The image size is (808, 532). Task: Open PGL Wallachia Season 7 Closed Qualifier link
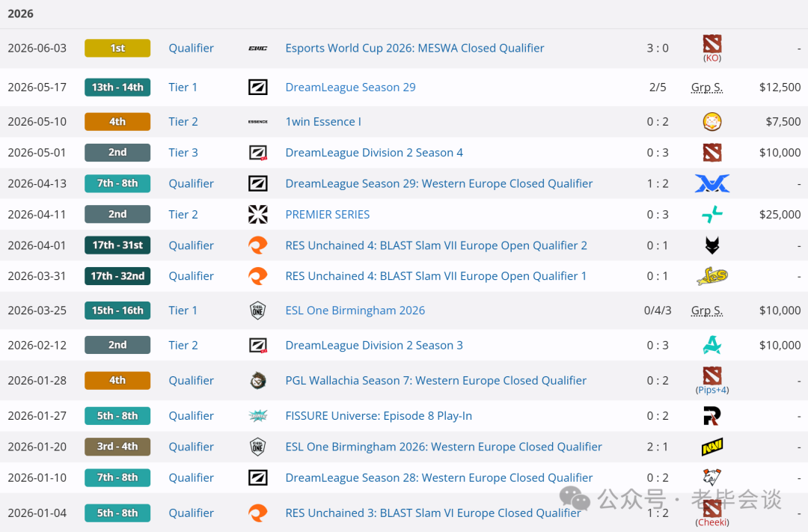pos(436,380)
